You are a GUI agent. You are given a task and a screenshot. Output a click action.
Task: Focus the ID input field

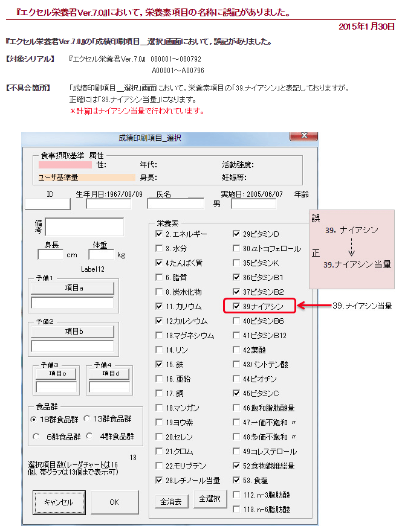pos(48,204)
